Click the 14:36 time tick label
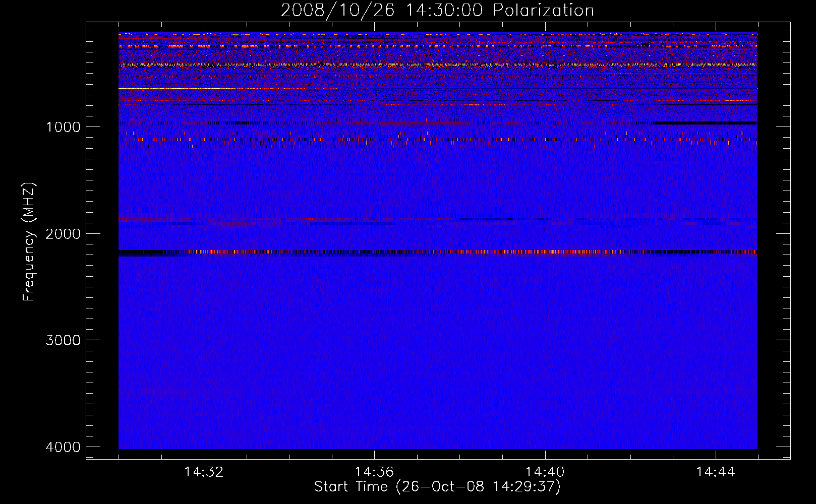Viewport: 816px width, 504px height. 374,472
